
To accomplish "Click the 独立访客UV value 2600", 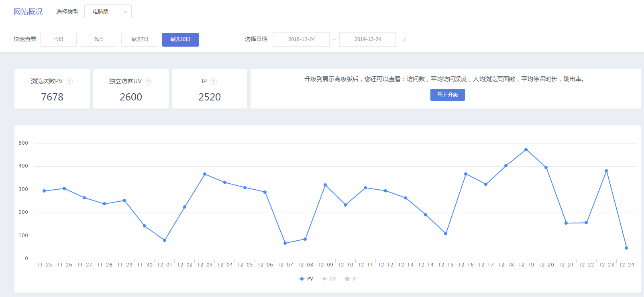I will [131, 97].
